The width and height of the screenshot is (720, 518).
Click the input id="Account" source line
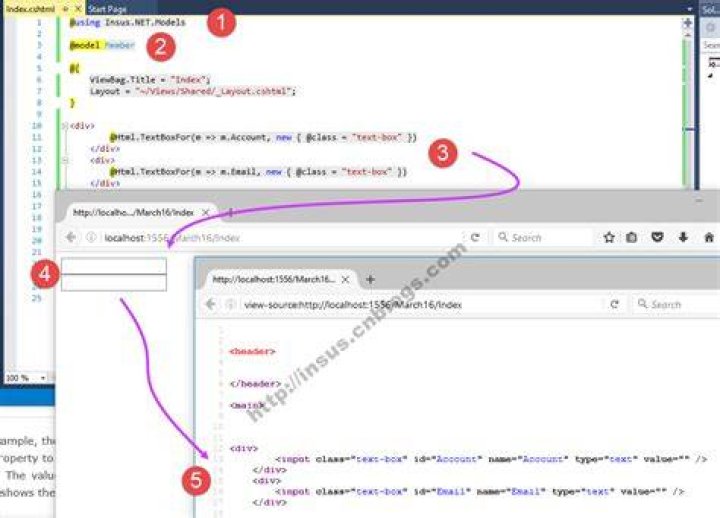point(490,459)
